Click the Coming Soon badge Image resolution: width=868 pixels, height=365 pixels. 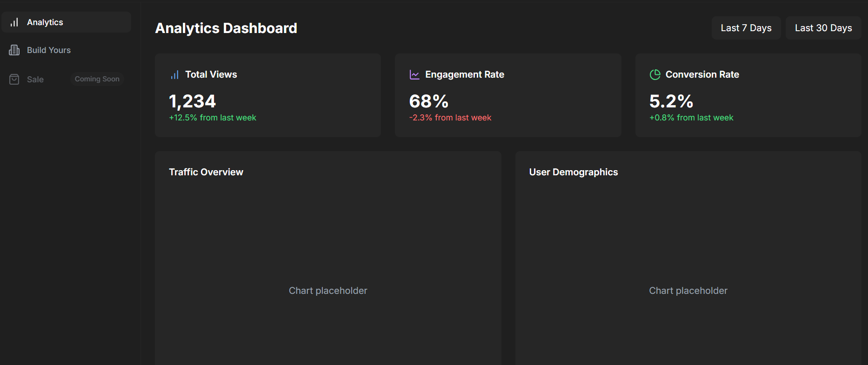(x=97, y=79)
